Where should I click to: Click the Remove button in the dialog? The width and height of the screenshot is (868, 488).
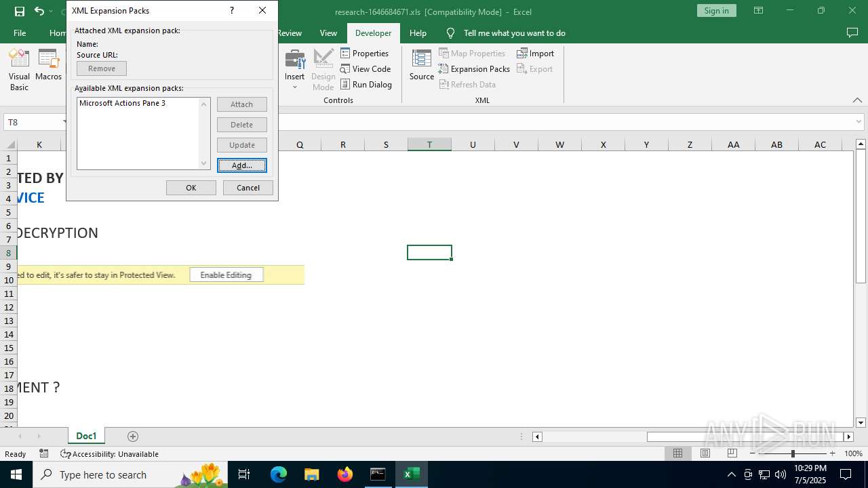point(102,68)
